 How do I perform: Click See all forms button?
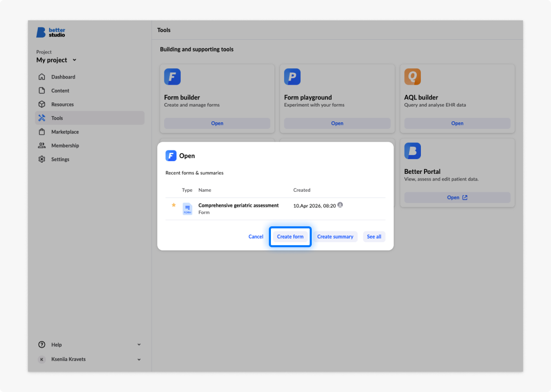point(374,237)
